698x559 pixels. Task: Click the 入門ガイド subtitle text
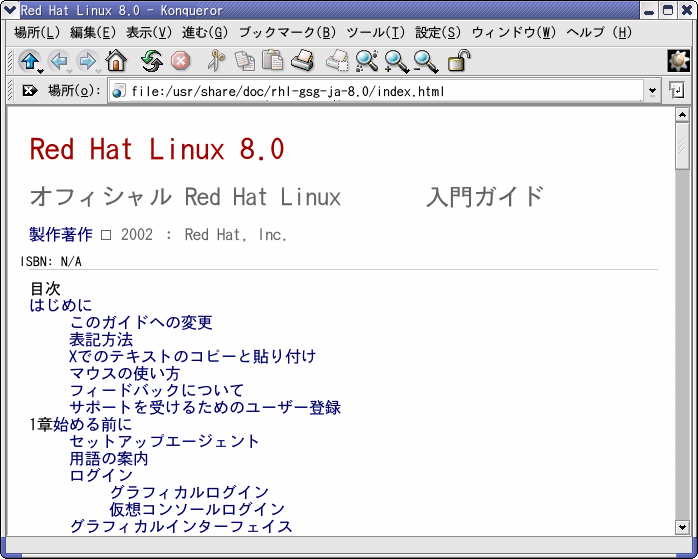pyautogui.click(x=485, y=196)
